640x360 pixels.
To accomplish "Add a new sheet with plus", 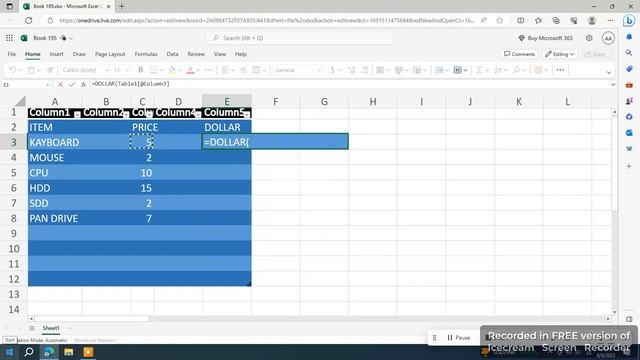I will 70,328.
